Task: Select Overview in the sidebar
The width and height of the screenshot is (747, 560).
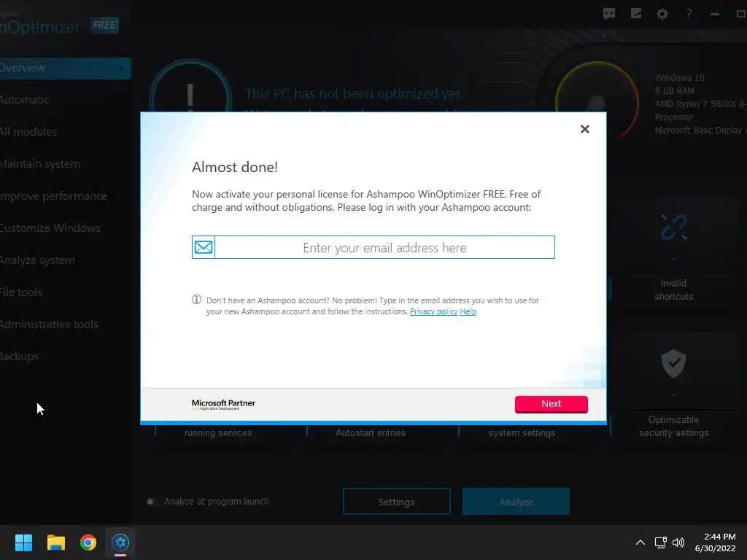Action: (65, 68)
